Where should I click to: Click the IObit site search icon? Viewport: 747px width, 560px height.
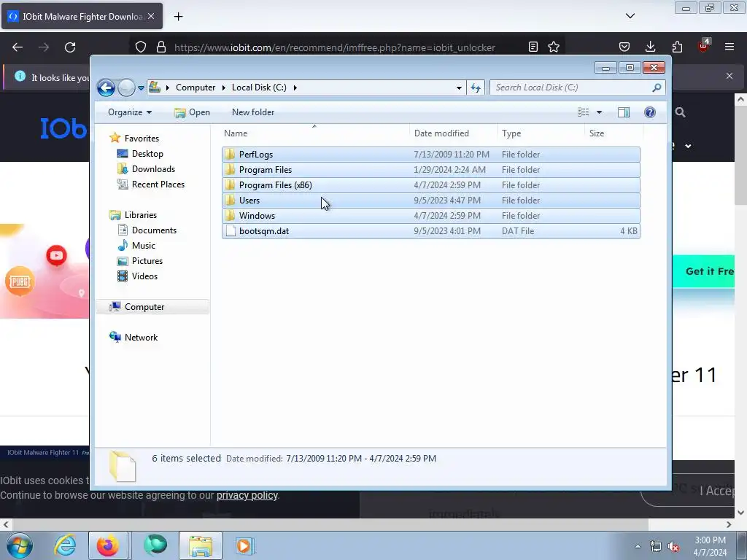(x=681, y=112)
